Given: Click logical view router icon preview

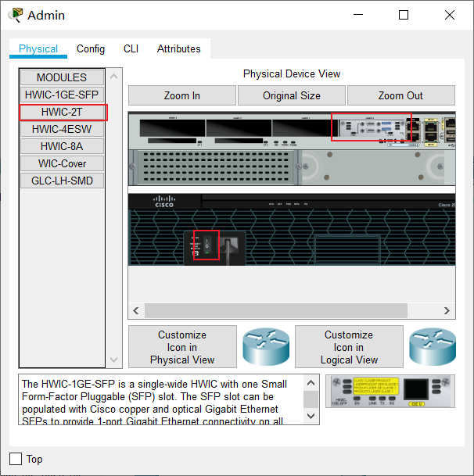Looking at the screenshot, I should point(433,347).
